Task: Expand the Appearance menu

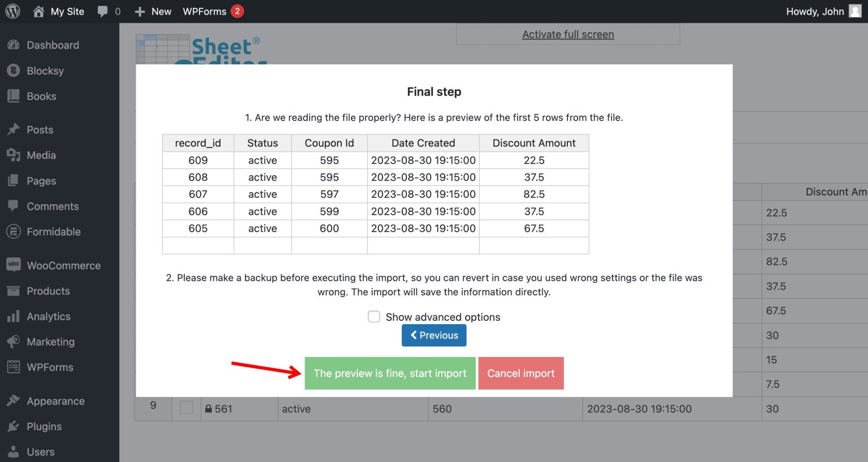Action: tap(54, 401)
